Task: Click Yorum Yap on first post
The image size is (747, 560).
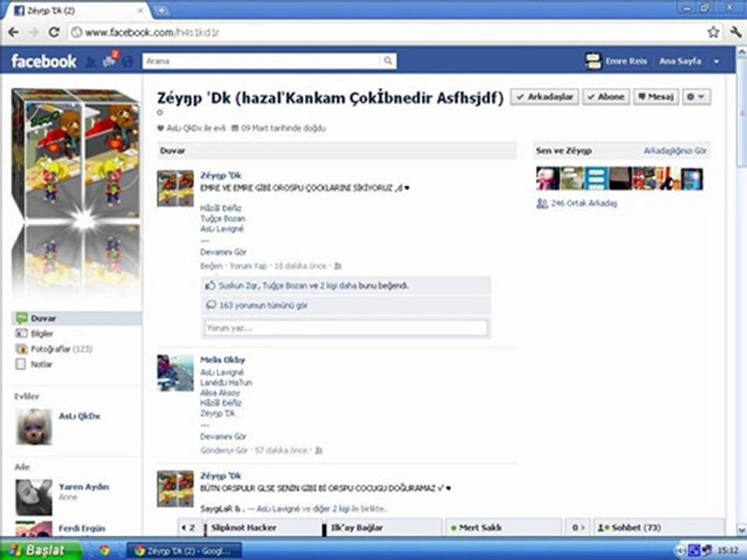Action: click(248, 266)
